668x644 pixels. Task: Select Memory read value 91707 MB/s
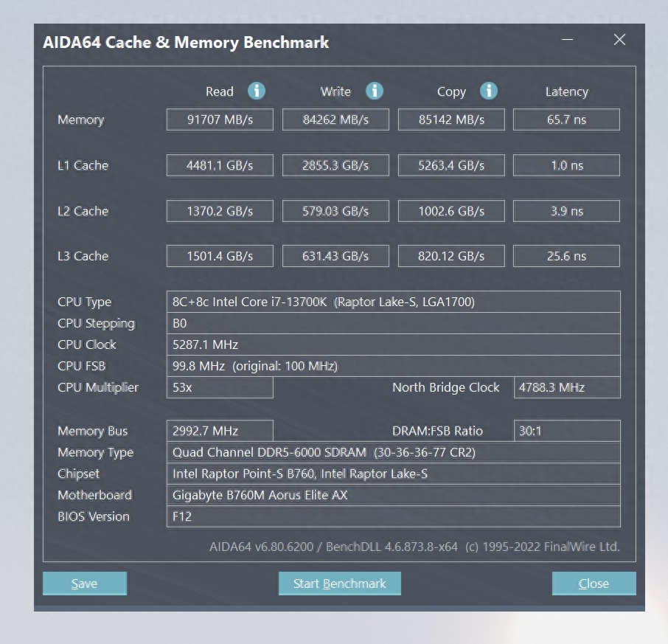pyautogui.click(x=220, y=120)
